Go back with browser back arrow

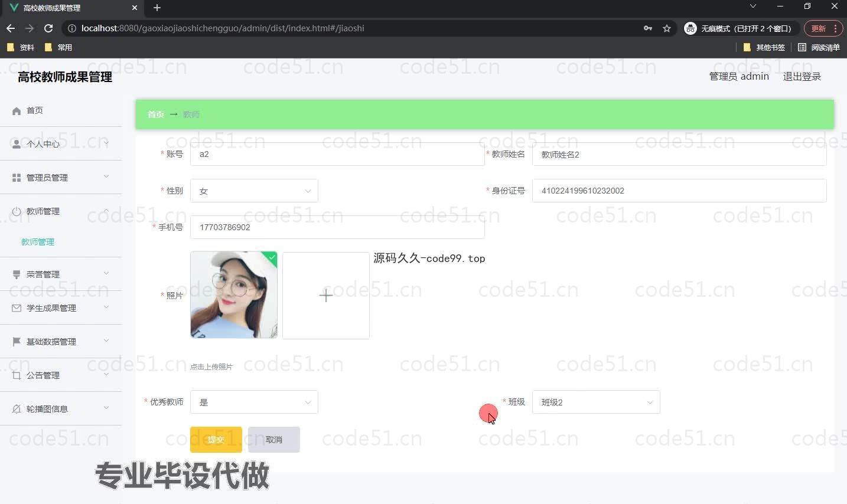tap(11, 28)
